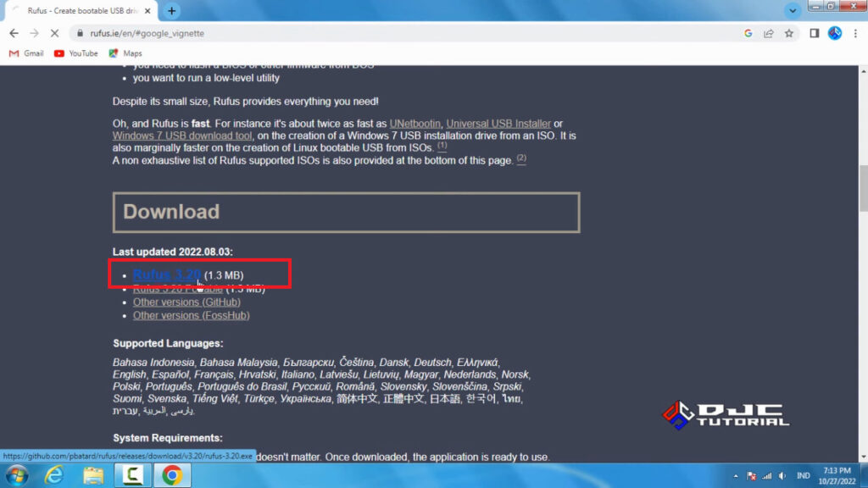The height and width of the screenshot is (488, 868).
Task: Click the share icon in Chrome toolbar
Action: click(768, 32)
